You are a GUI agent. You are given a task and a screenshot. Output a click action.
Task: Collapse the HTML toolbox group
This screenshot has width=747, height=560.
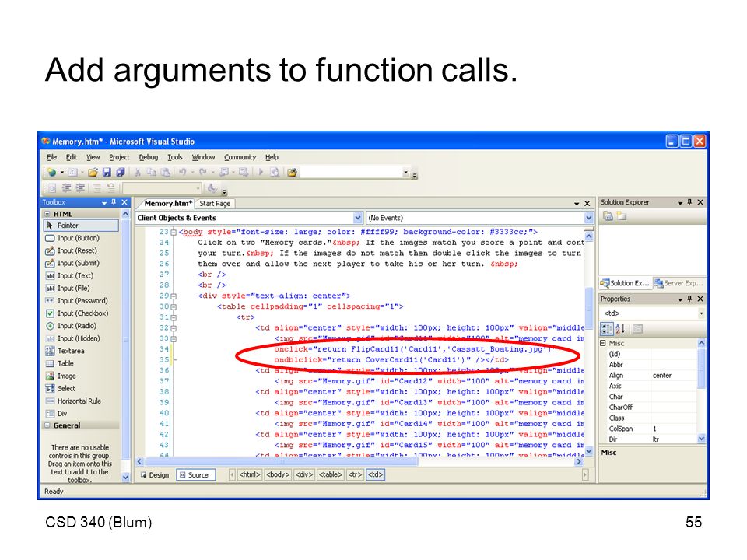coord(47,215)
